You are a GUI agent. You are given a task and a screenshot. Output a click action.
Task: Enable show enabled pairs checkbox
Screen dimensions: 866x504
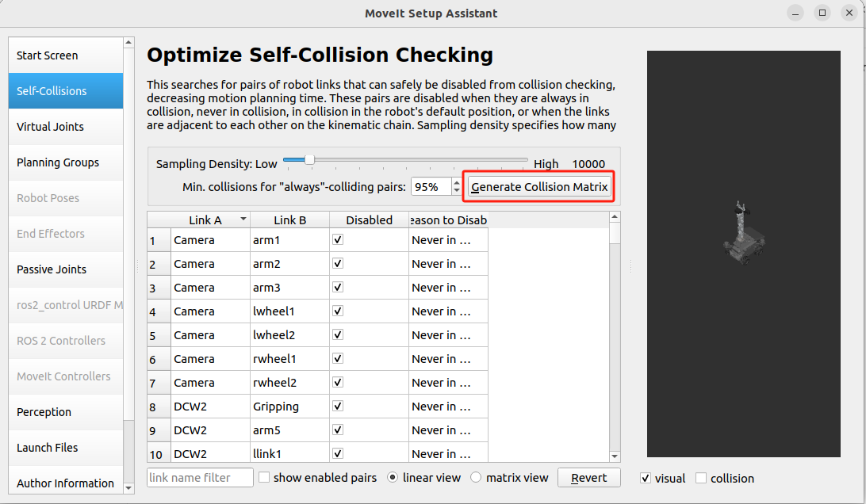264,477
